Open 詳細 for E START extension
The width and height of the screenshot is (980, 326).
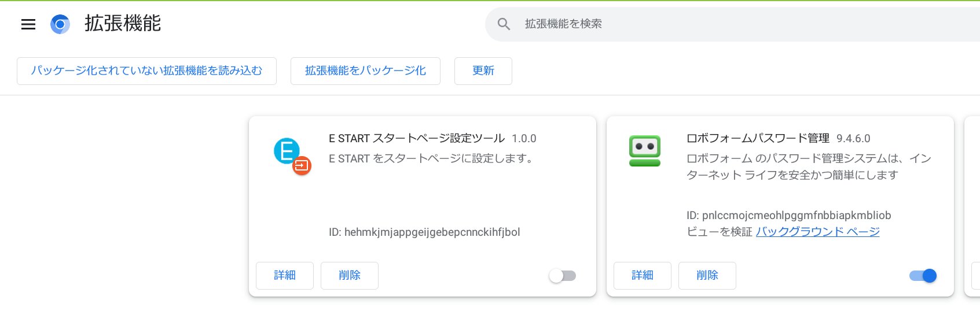[x=285, y=276]
